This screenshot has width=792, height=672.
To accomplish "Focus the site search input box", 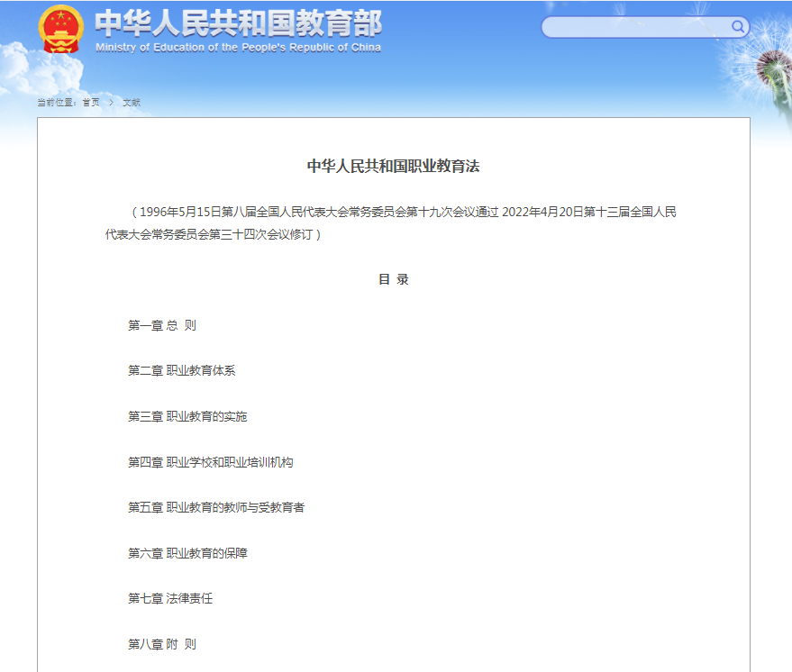I will click(x=635, y=27).
